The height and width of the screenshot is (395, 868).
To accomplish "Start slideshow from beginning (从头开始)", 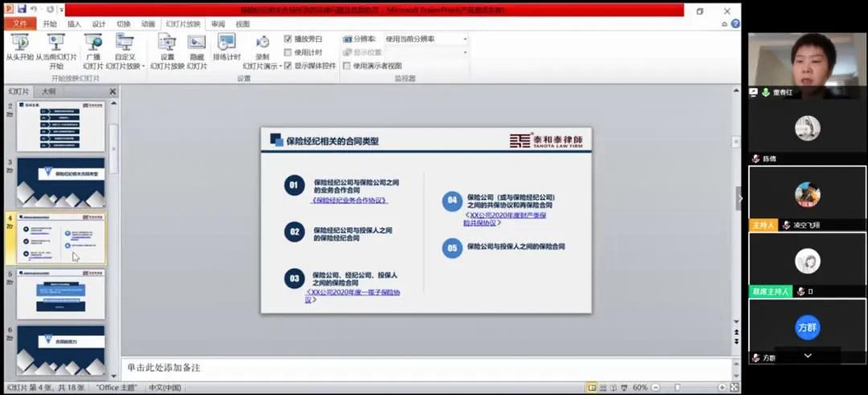I will pos(19,48).
